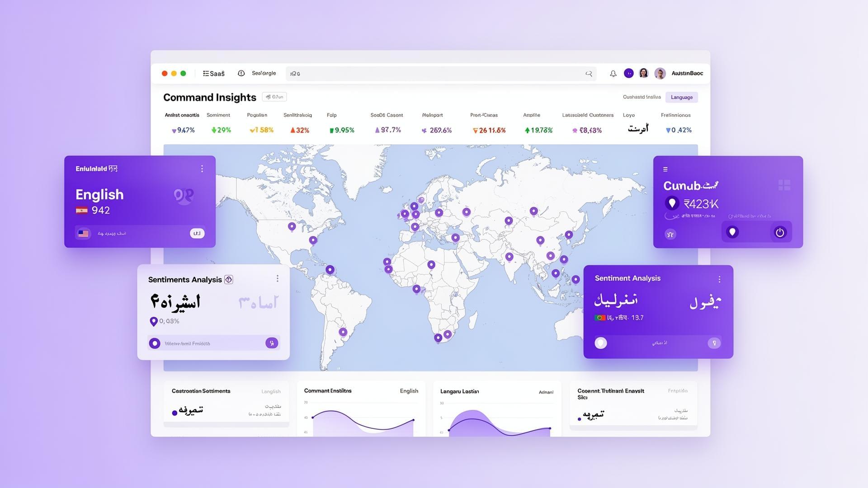Click inside the top search input field
The image size is (868, 488).
pyautogui.click(x=439, y=73)
